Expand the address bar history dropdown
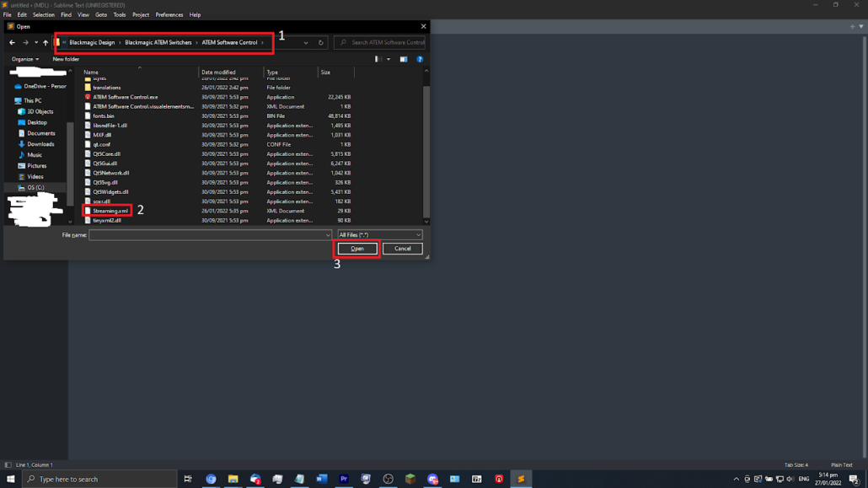This screenshot has height=488, width=868. pos(306,42)
